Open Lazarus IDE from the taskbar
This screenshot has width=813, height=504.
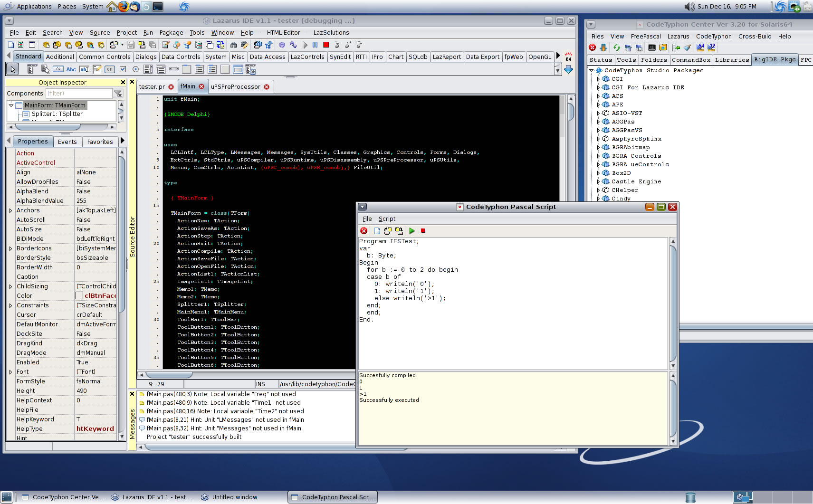pyautogui.click(x=151, y=497)
